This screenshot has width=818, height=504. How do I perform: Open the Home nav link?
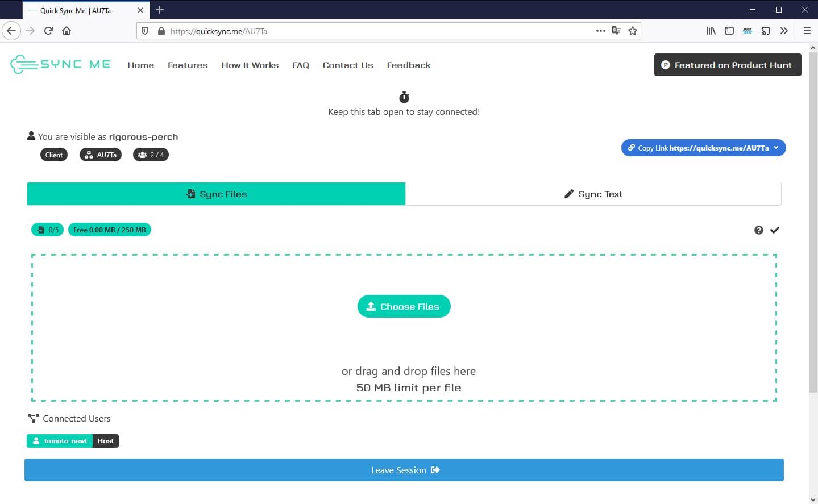(141, 65)
